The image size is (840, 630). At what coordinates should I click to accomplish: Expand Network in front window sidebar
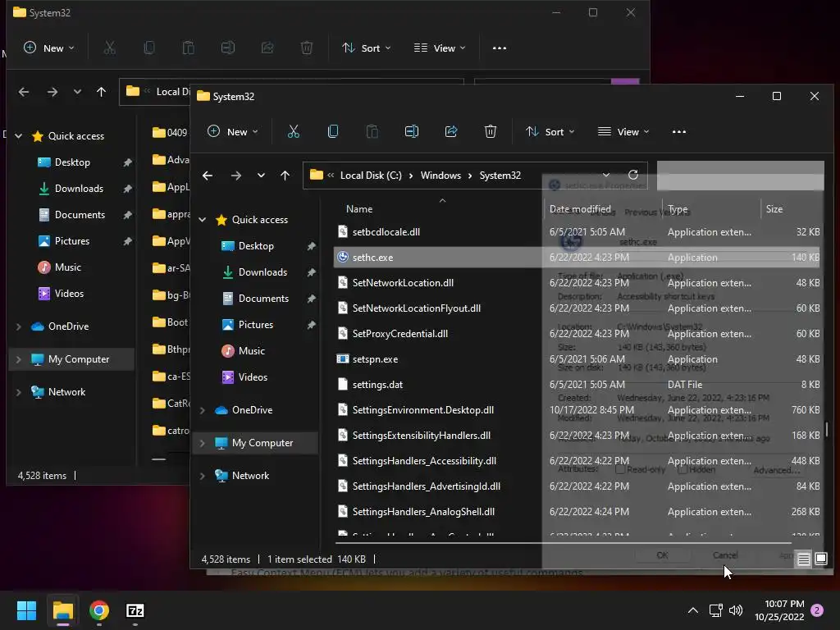coord(203,476)
